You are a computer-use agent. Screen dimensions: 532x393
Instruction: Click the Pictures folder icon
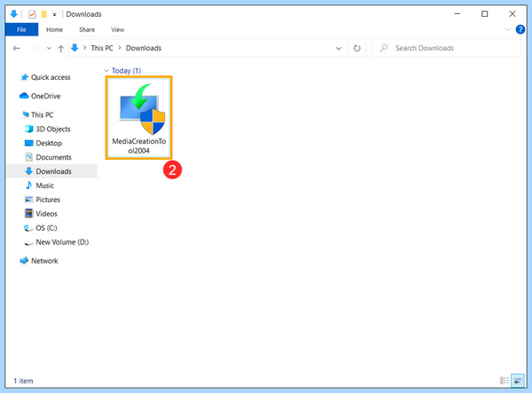(x=29, y=200)
